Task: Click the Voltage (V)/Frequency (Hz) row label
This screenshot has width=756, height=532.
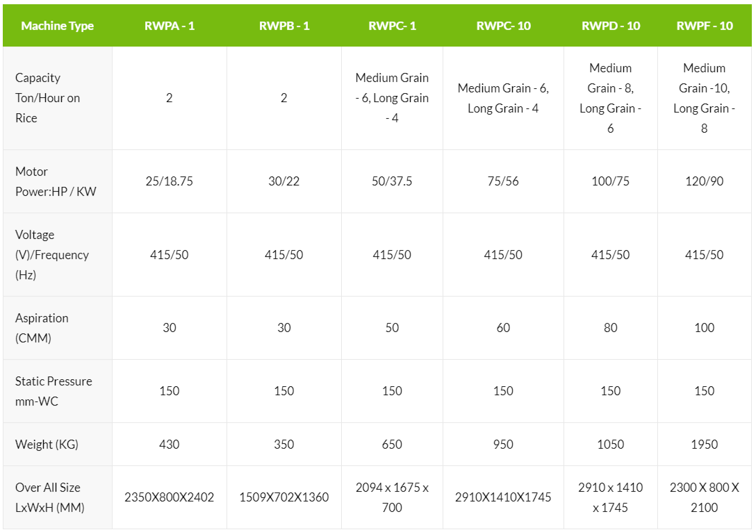Action: point(52,255)
